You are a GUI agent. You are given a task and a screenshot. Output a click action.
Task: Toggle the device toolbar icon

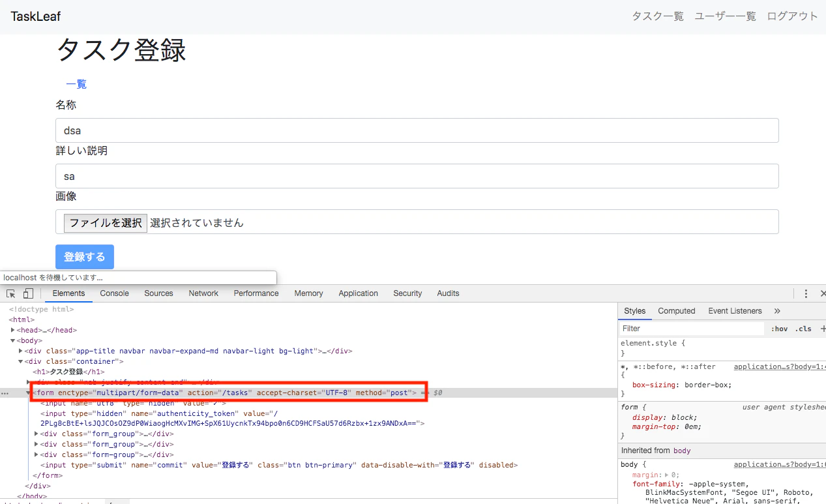[x=28, y=293]
